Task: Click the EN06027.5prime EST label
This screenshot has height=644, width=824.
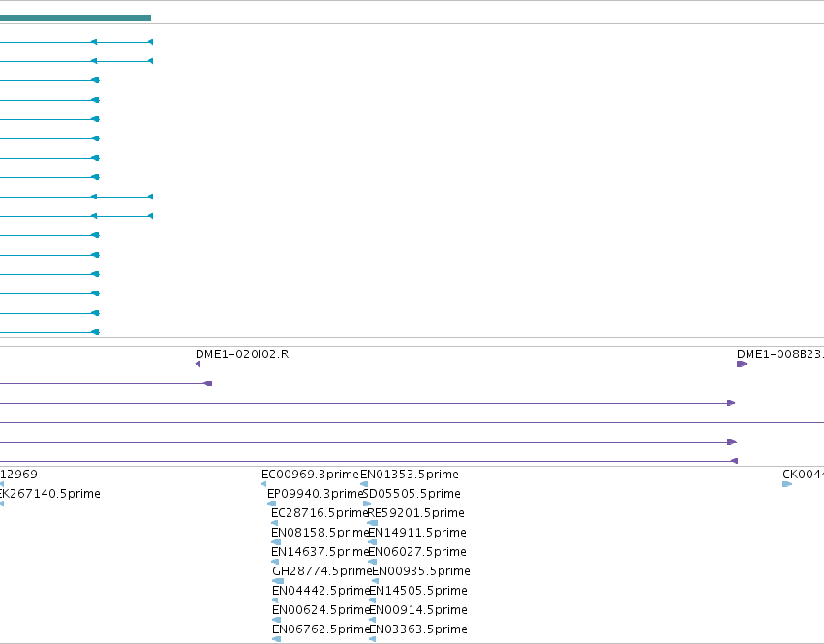Action: [417, 552]
